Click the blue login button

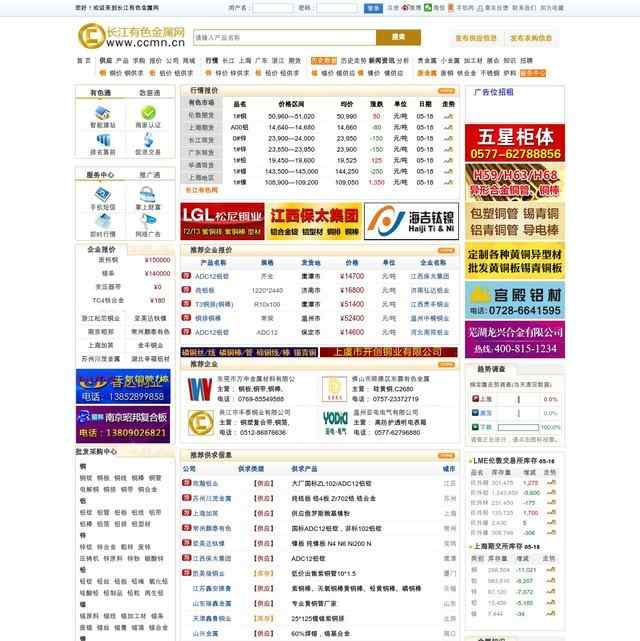point(373,8)
